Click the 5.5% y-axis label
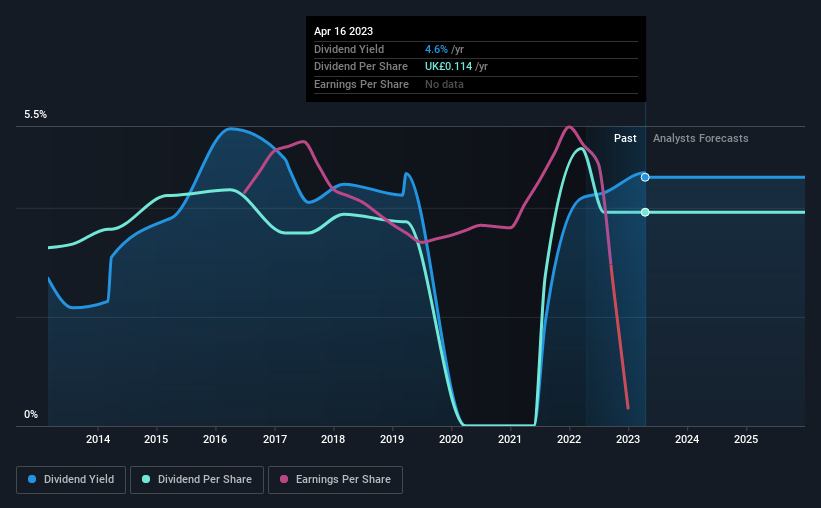This screenshot has height=508, width=821. point(36,115)
